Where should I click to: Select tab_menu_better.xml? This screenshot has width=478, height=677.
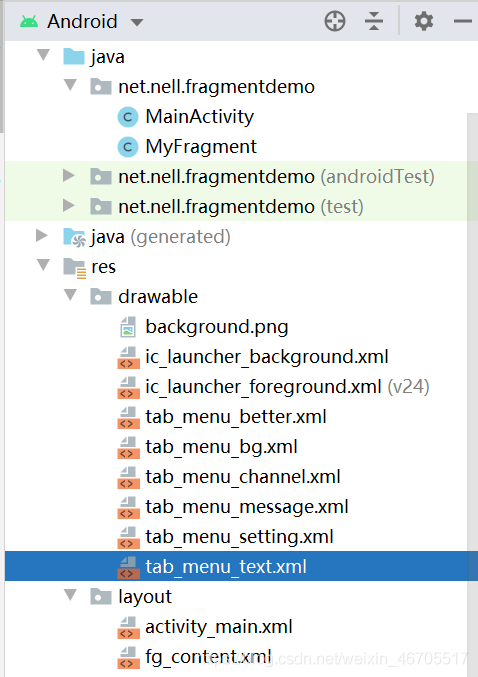[x=236, y=417]
